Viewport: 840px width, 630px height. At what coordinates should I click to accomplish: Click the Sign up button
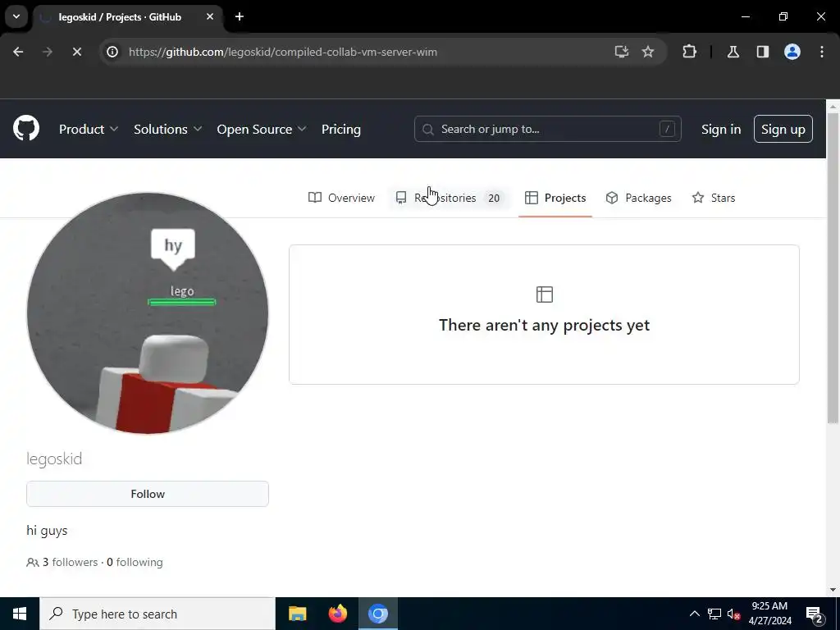[x=783, y=129]
